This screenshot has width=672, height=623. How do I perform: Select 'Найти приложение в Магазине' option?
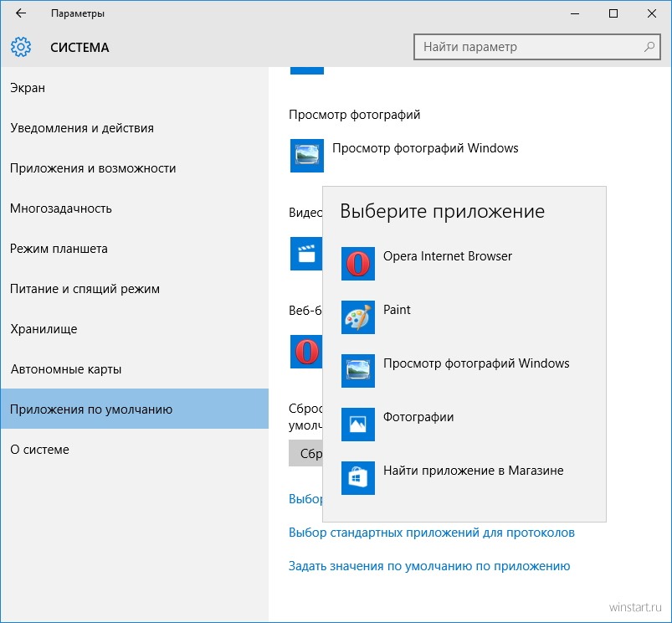[x=473, y=471]
